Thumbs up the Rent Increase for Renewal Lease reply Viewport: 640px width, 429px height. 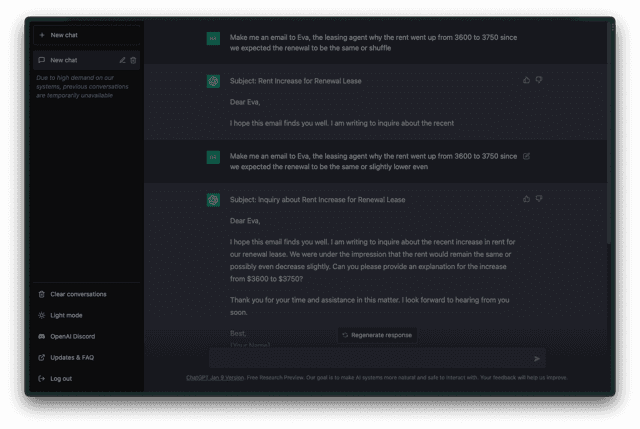(x=527, y=80)
